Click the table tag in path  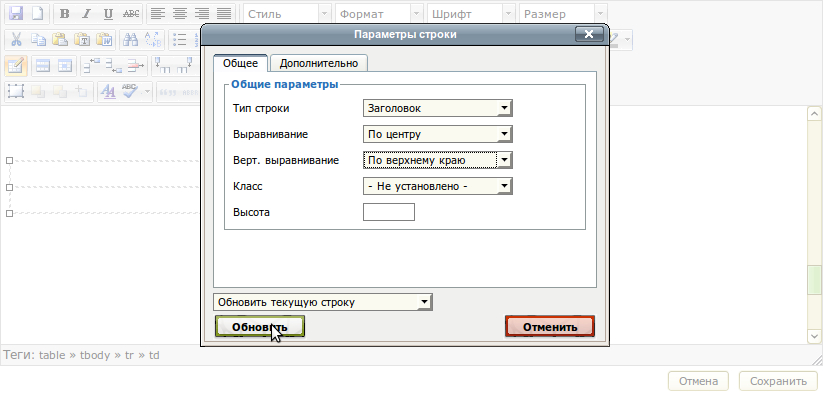52,355
